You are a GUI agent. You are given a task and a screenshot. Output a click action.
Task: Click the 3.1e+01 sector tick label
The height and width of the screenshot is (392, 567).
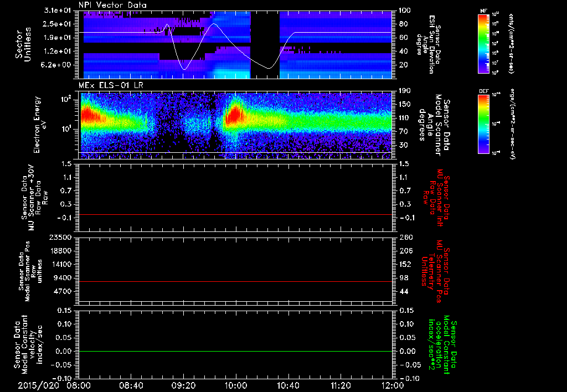[x=58, y=11]
